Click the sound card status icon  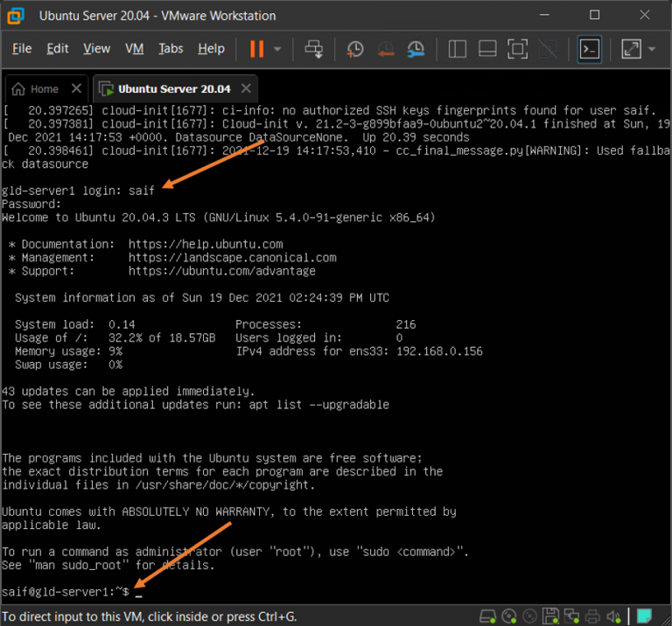(x=613, y=616)
